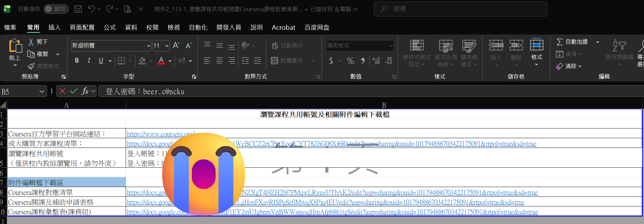Click the Undo arrow icon
The width and height of the screenshot is (644, 224).
(x=91, y=9)
